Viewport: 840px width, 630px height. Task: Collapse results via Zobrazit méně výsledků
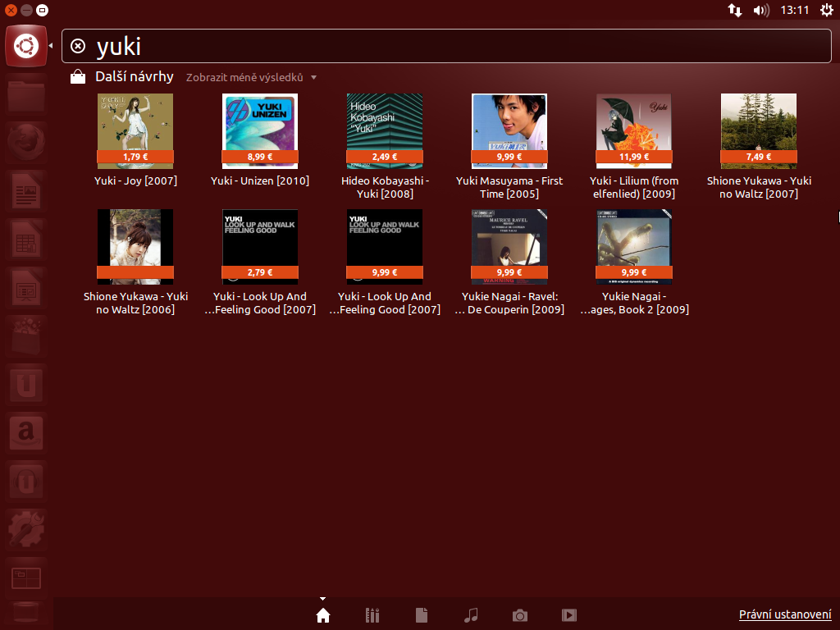[x=251, y=78]
